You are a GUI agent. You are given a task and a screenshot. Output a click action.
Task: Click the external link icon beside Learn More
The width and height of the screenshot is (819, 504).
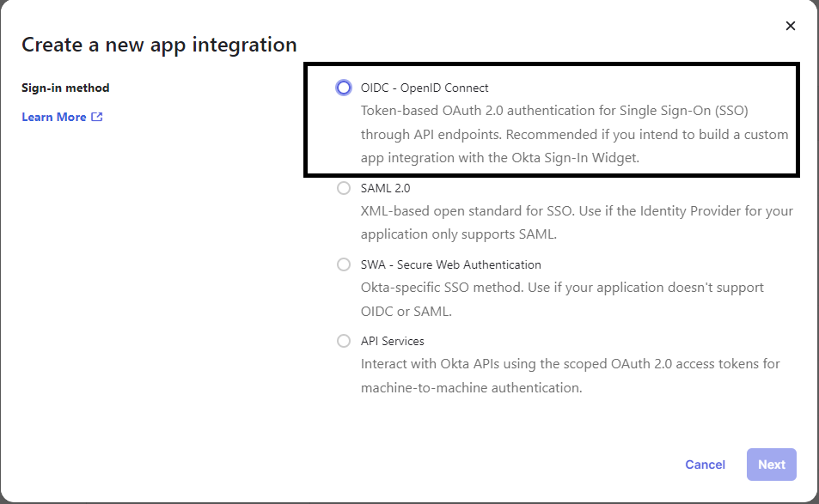97,117
